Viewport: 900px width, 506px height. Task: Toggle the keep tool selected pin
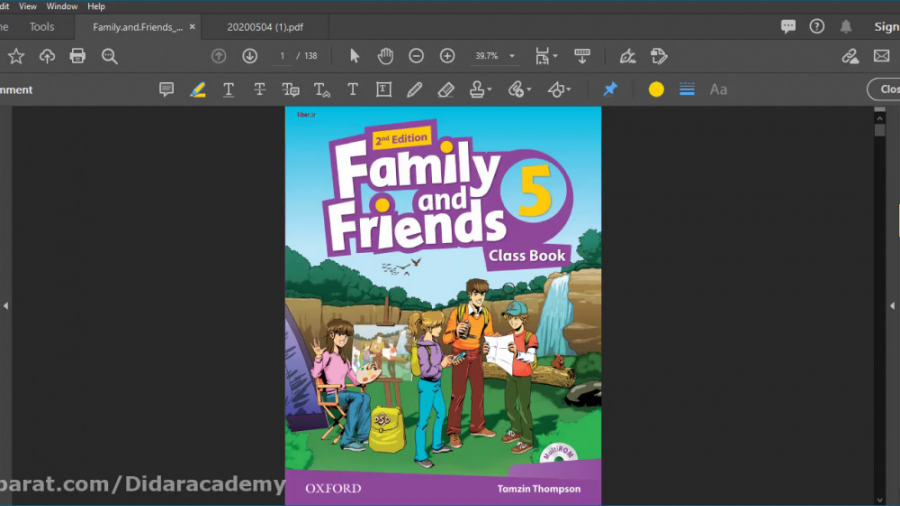610,89
